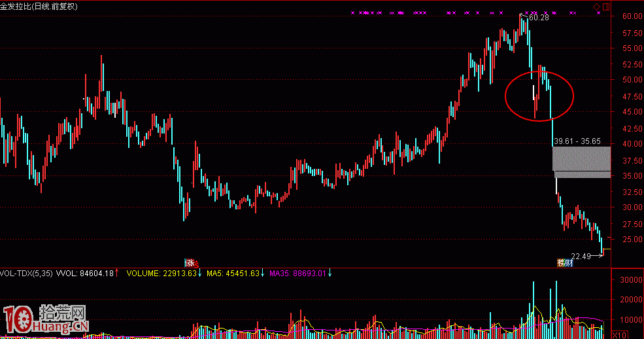644x339 pixels.
Task: Click the 25.00 price axis label
Action: coord(632,239)
